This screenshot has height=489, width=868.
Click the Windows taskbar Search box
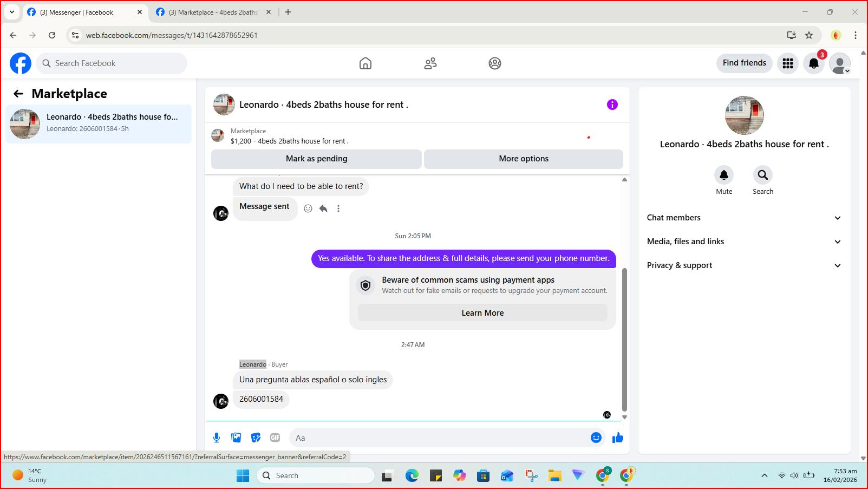point(316,475)
